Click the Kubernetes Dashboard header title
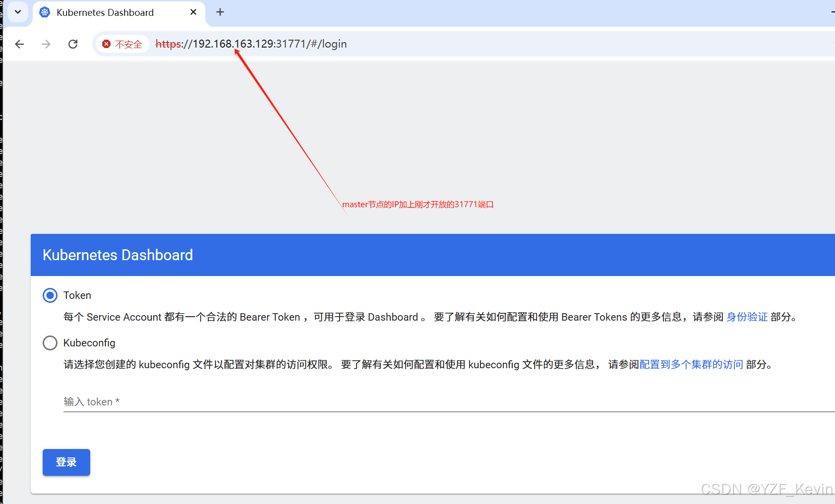 [118, 255]
